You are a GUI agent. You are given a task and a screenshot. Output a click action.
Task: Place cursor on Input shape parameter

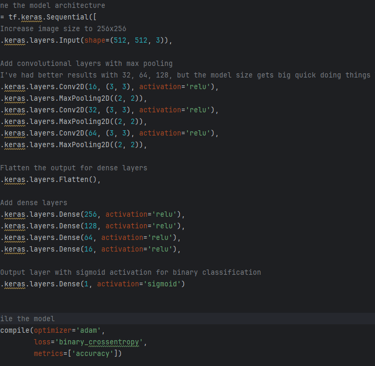pyautogui.click(x=95, y=40)
